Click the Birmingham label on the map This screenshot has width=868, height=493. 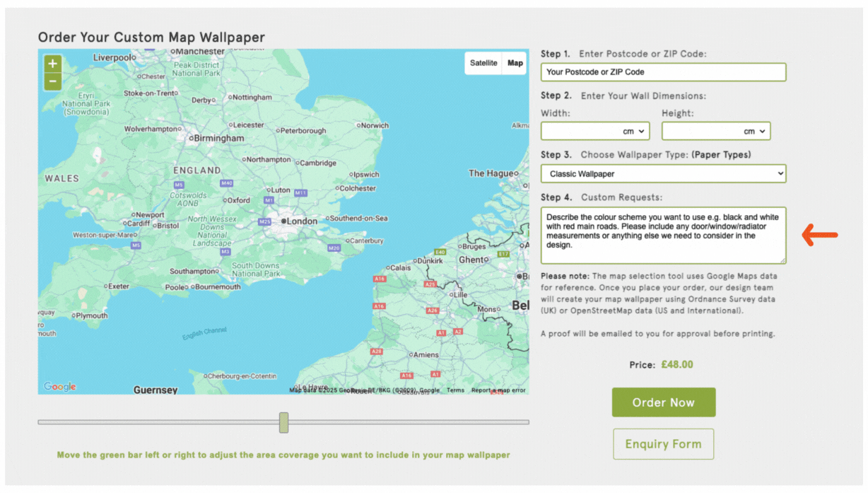(219, 139)
